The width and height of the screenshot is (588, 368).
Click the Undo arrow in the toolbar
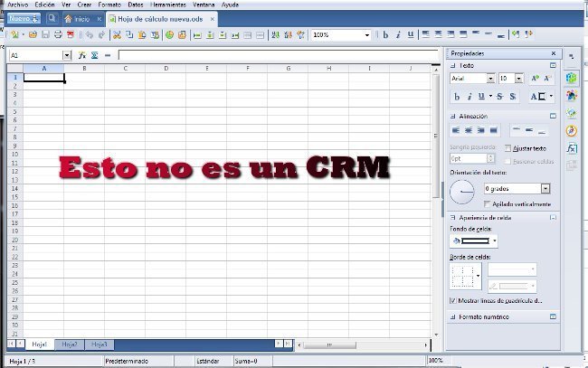(90, 35)
